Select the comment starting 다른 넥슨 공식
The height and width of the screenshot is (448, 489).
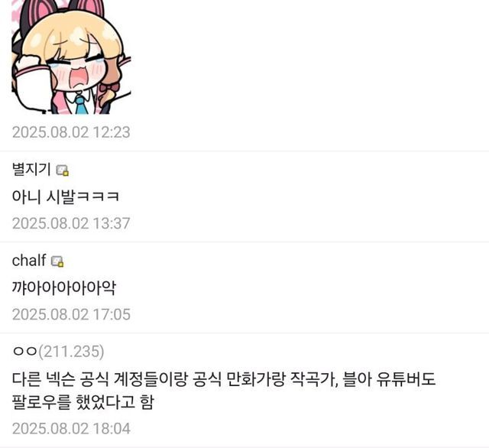tap(224, 391)
